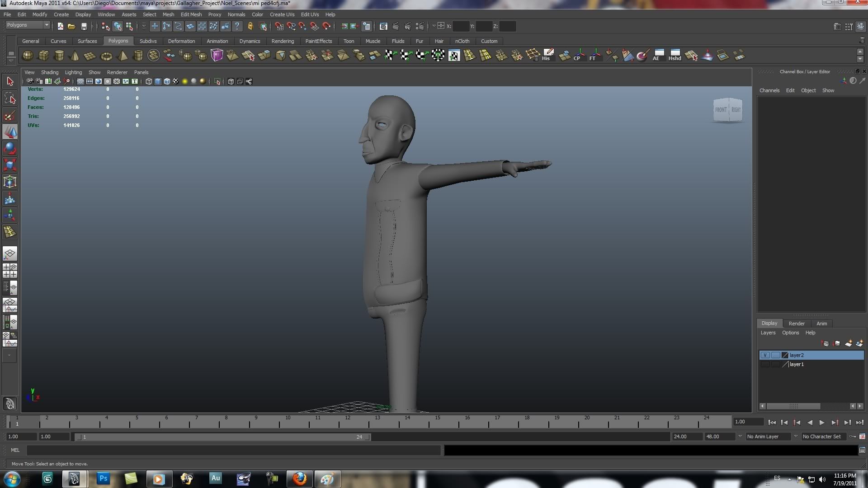Open the viewport Shading menu
Viewport: 868px width, 488px height.
pos(50,72)
